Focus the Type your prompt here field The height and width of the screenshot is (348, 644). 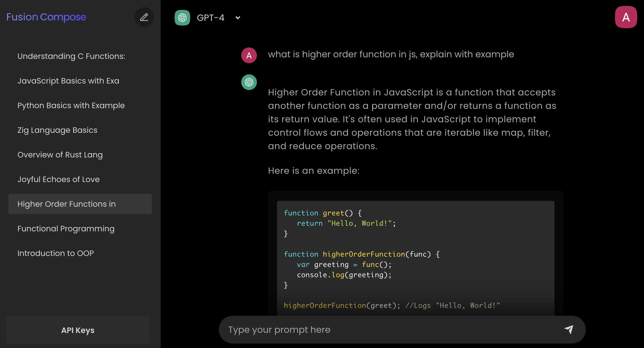click(390, 329)
